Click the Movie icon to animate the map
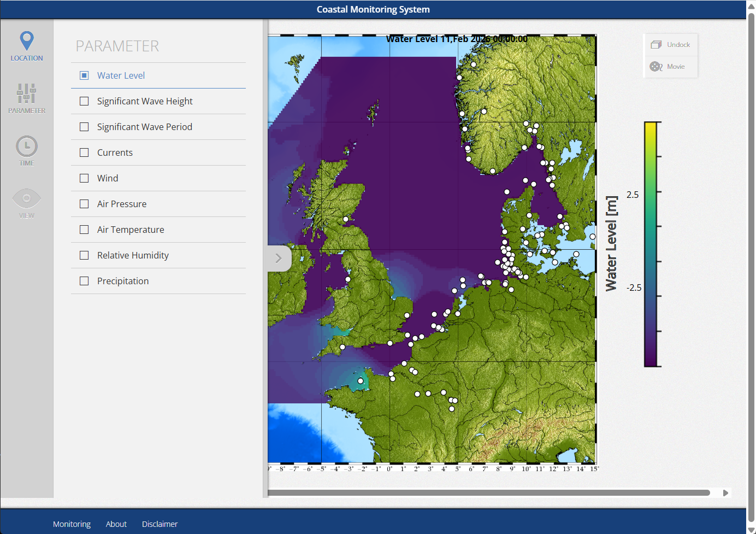This screenshot has width=756, height=534. pos(671,66)
